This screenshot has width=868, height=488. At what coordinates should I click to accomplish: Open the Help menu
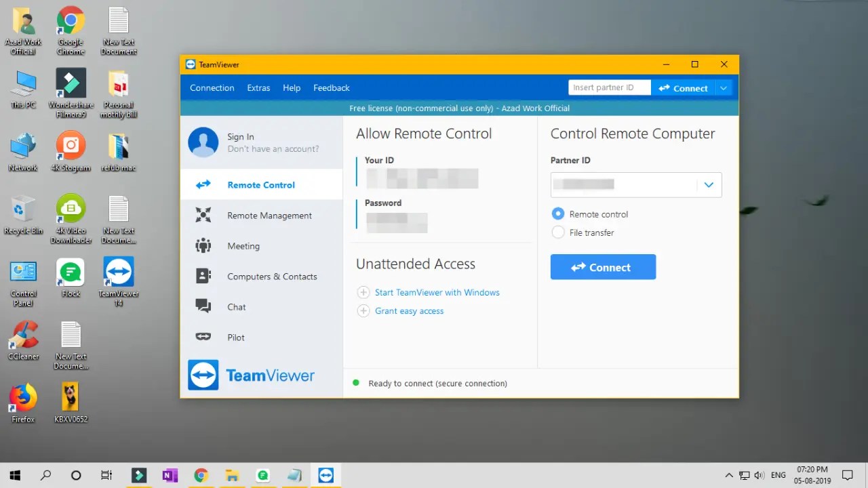click(x=292, y=87)
